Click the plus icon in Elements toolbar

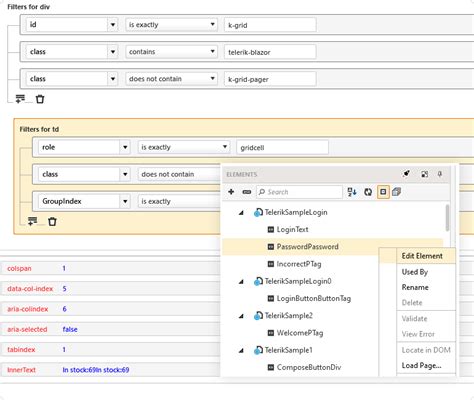click(x=231, y=192)
